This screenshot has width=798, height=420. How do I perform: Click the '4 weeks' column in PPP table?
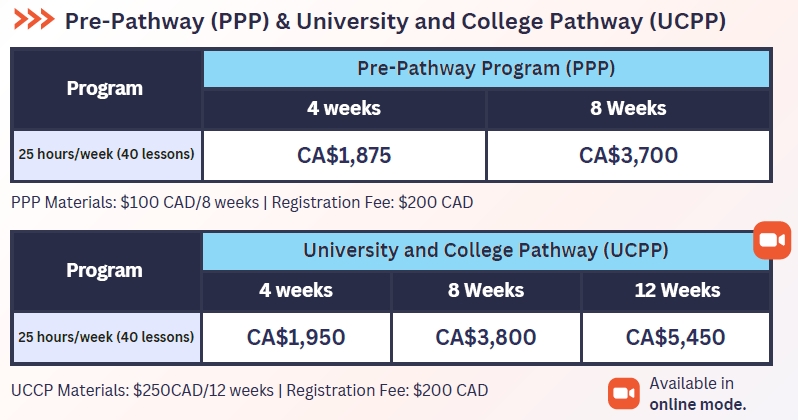(x=344, y=109)
